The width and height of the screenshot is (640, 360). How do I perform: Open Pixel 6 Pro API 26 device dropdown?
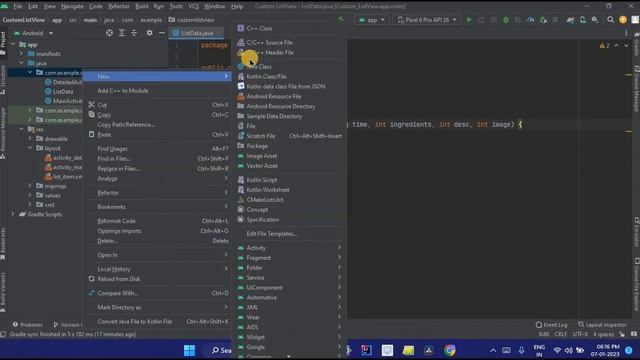tap(427, 20)
